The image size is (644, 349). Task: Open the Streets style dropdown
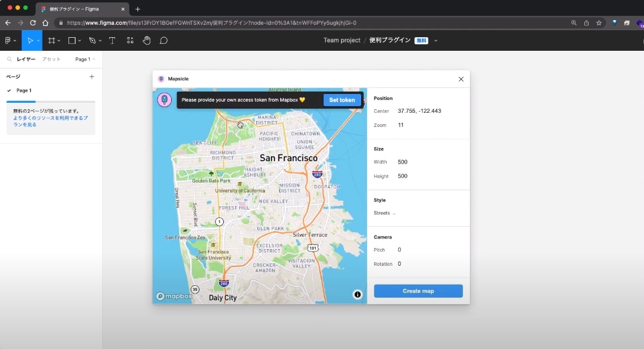(384, 213)
